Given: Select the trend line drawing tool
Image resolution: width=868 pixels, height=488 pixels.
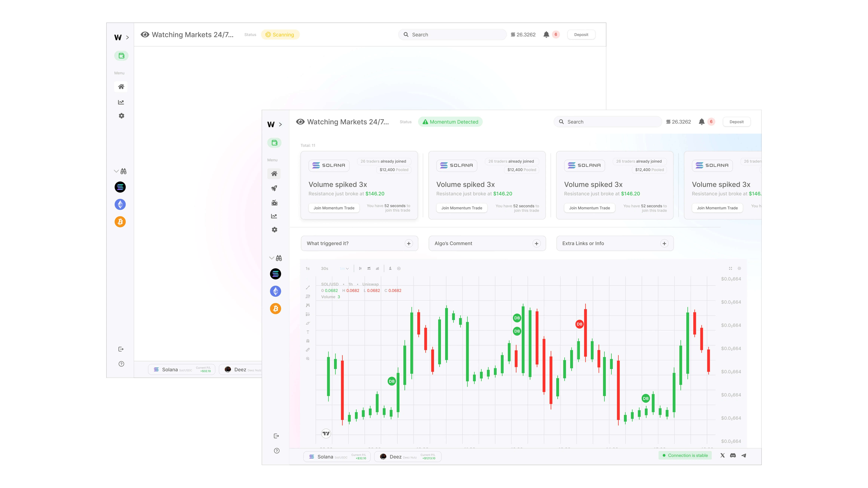Looking at the screenshot, I should click(x=308, y=288).
